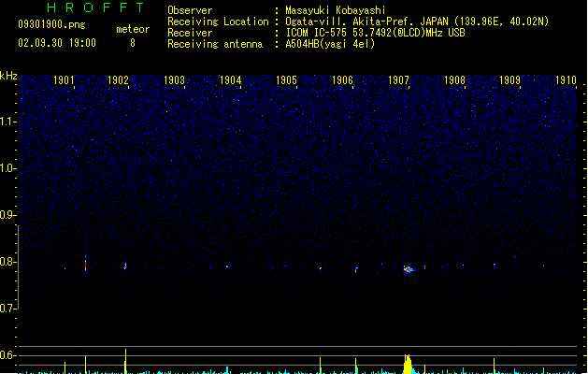Click the wide yellow amplitude burst at 1907
Screen dimensions: 588x374
coord(408,364)
